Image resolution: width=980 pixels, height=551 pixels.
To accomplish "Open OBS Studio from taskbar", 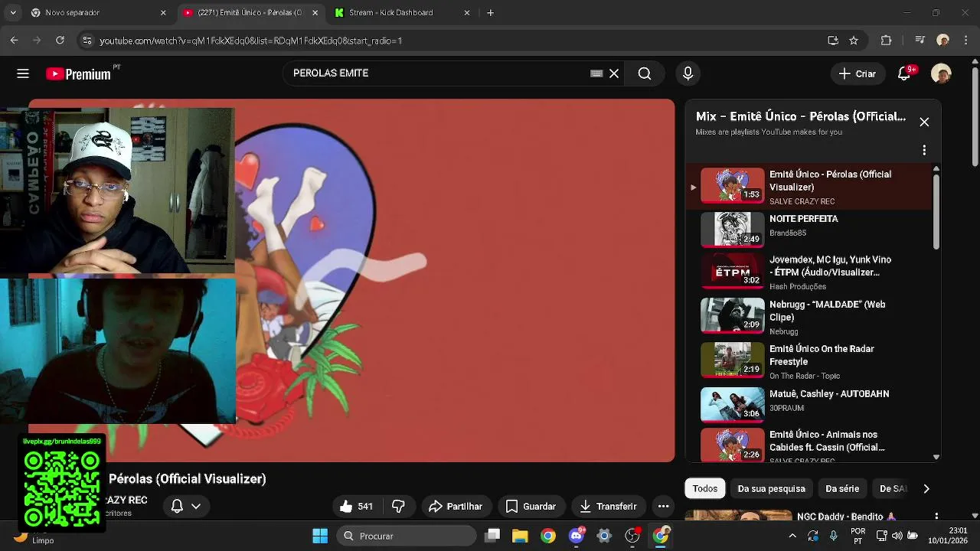I will tap(632, 536).
